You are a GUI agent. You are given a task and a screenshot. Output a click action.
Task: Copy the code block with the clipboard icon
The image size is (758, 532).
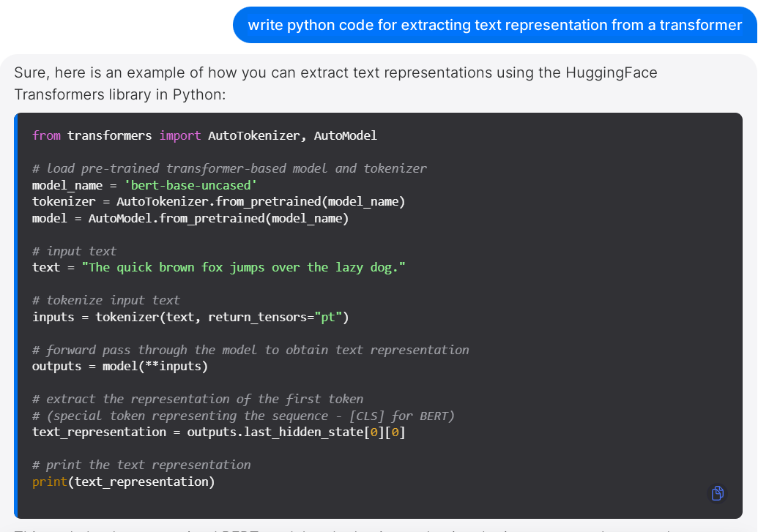point(718,493)
